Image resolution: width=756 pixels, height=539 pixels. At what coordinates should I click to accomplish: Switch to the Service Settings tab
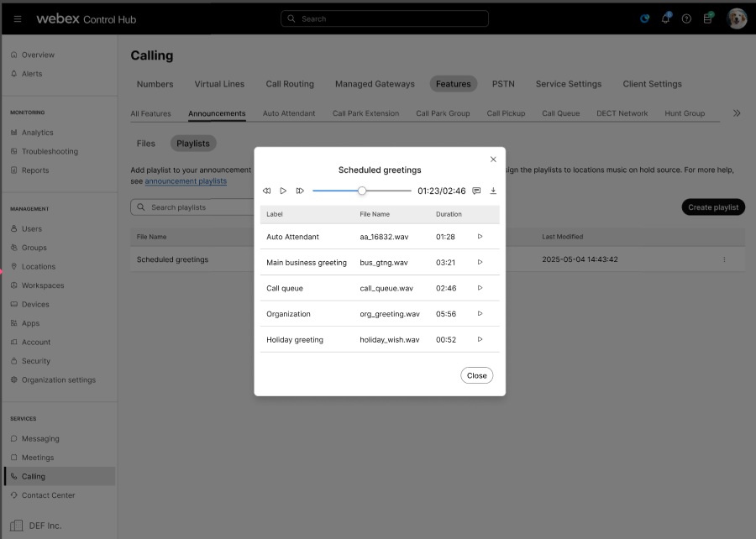[569, 84]
